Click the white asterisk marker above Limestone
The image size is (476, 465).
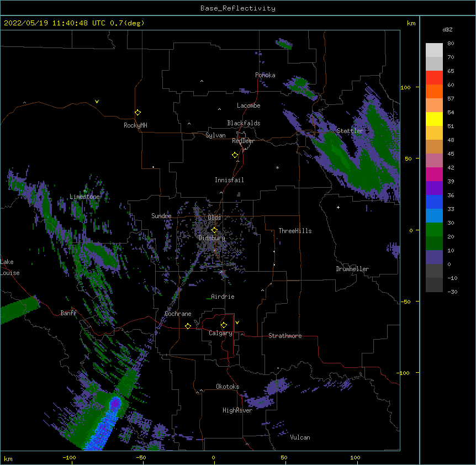pos(85,191)
